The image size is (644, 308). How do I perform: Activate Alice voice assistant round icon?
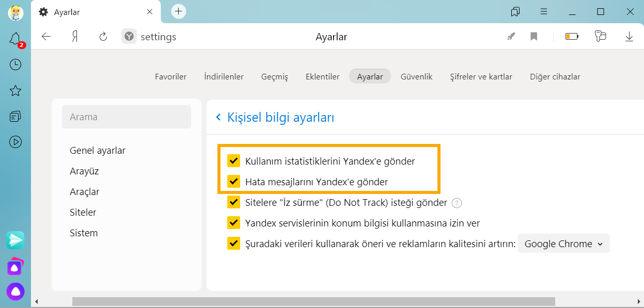click(15, 291)
